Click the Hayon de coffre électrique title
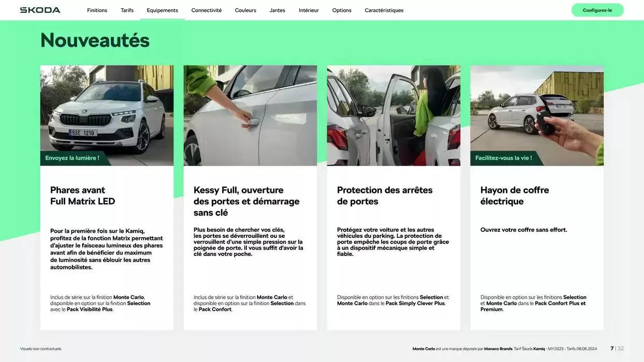 click(x=515, y=195)
